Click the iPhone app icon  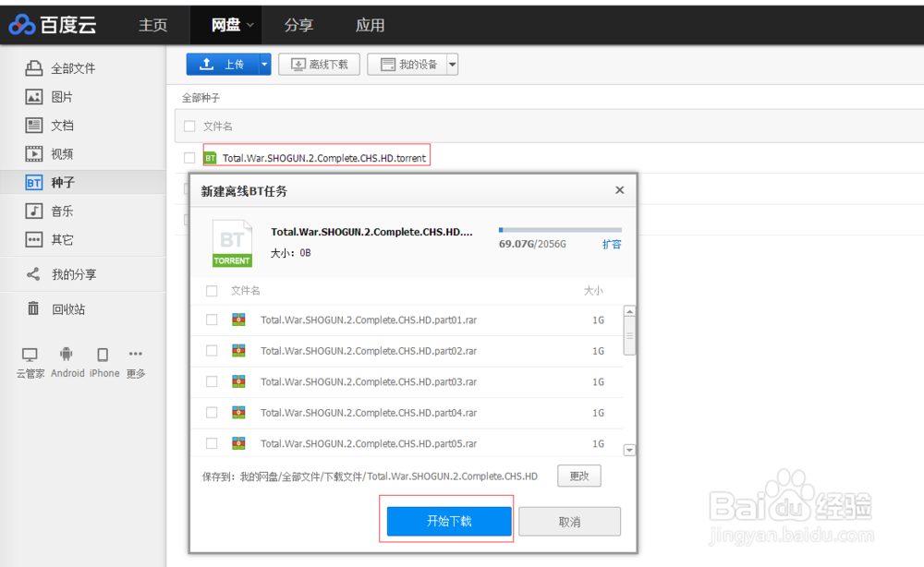[x=103, y=354]
